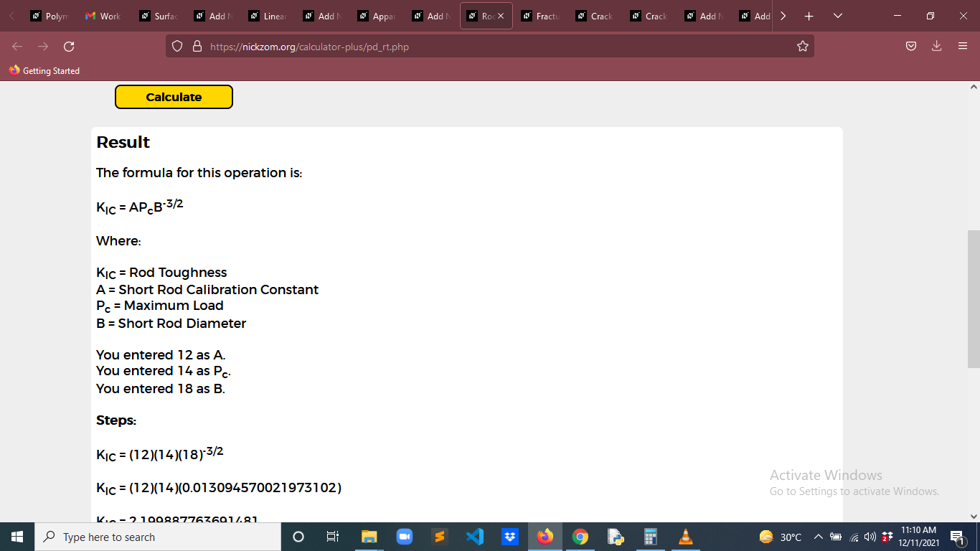
Task: Open the Getting Started bookmark
Action: (x=44, y=70)
